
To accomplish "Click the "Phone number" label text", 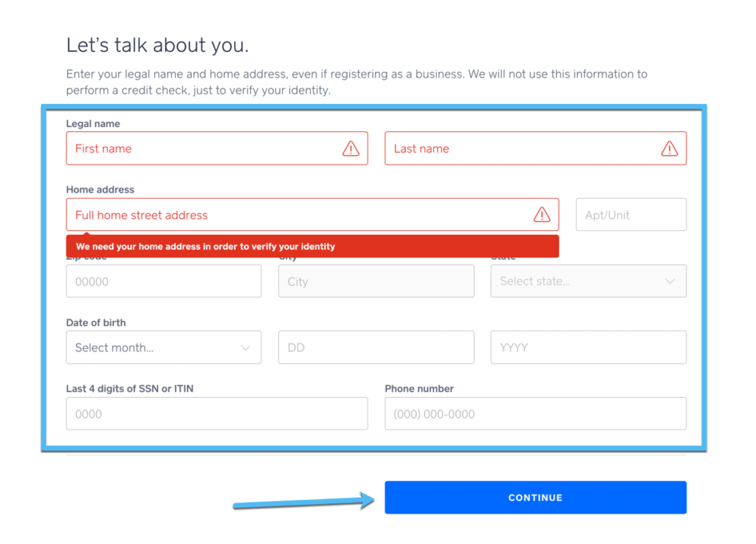I will tap(419, 389).
